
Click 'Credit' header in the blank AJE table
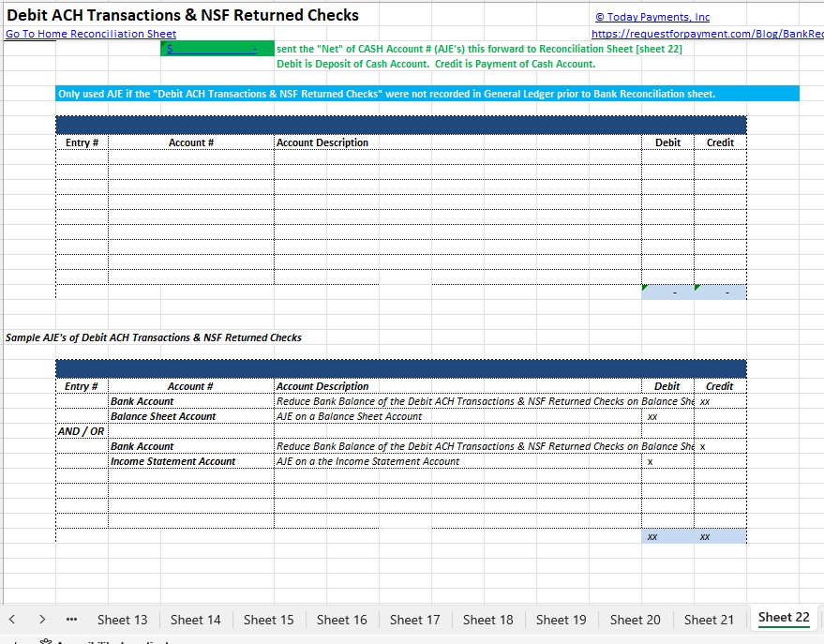(720, 142)
